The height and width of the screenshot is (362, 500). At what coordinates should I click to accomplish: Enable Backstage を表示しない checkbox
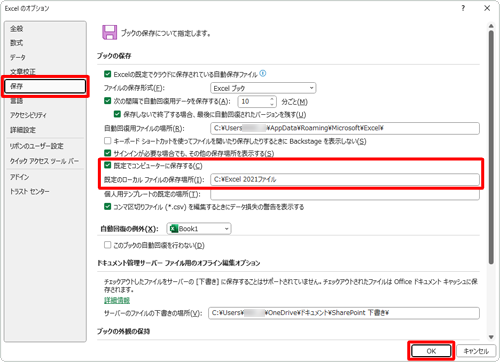coord(107,141)
